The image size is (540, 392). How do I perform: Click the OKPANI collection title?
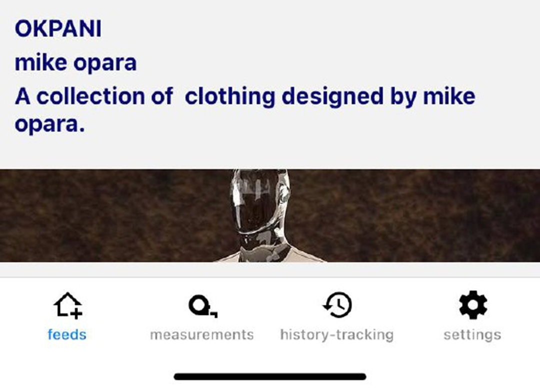58,28
